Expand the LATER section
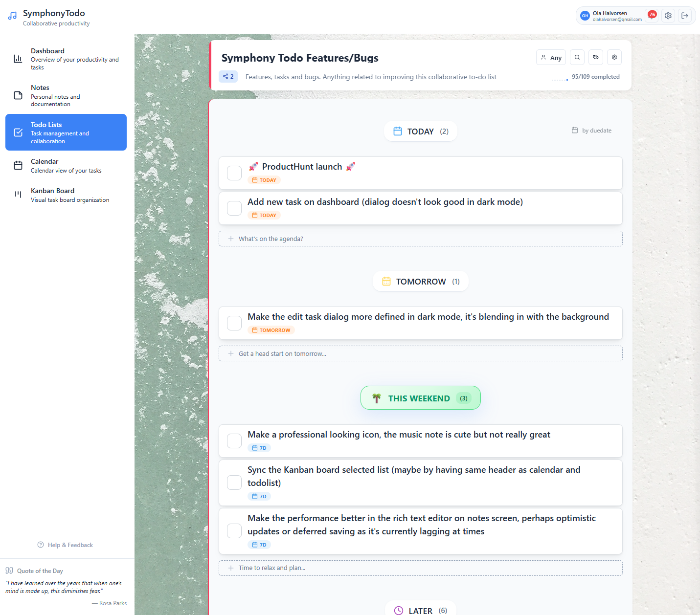 [420, 609]
